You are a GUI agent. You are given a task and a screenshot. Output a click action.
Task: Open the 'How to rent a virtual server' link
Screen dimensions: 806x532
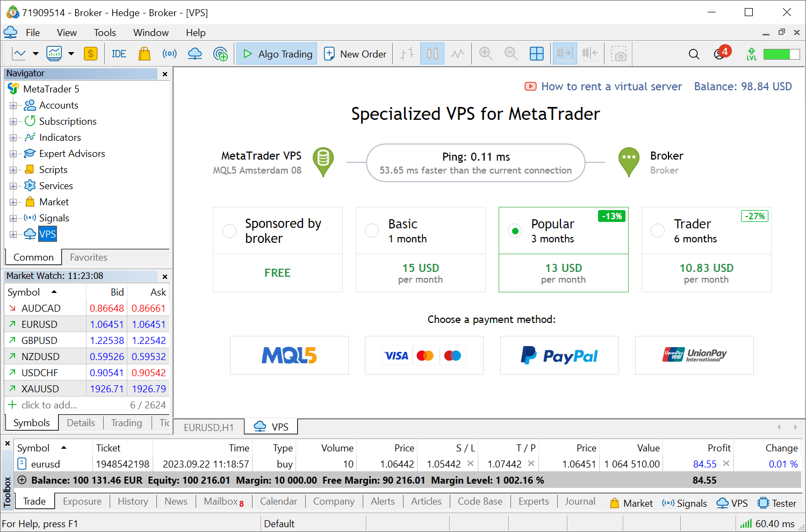click(x=611, y=86)
